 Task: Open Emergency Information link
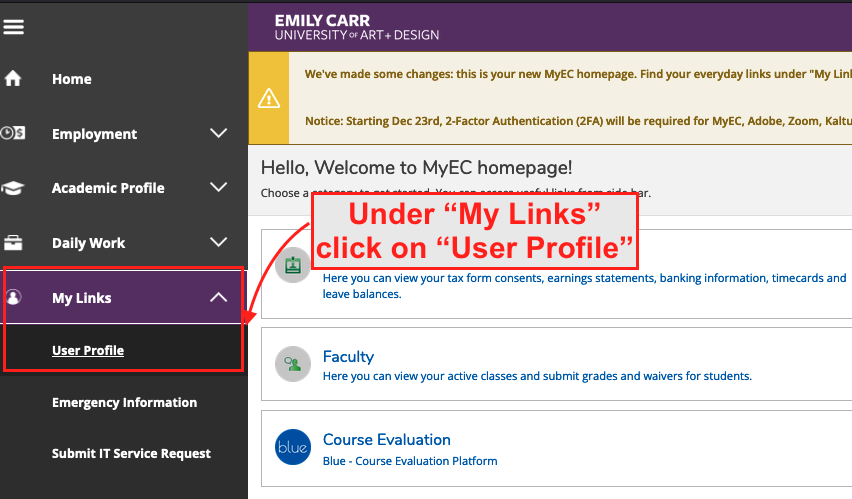click(124, 402)
